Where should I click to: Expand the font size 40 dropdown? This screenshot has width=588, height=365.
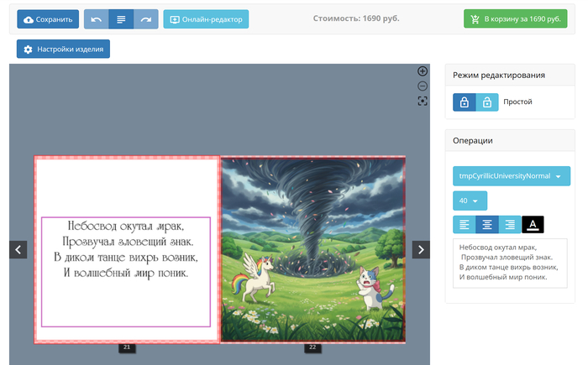[x=470, y=201]
